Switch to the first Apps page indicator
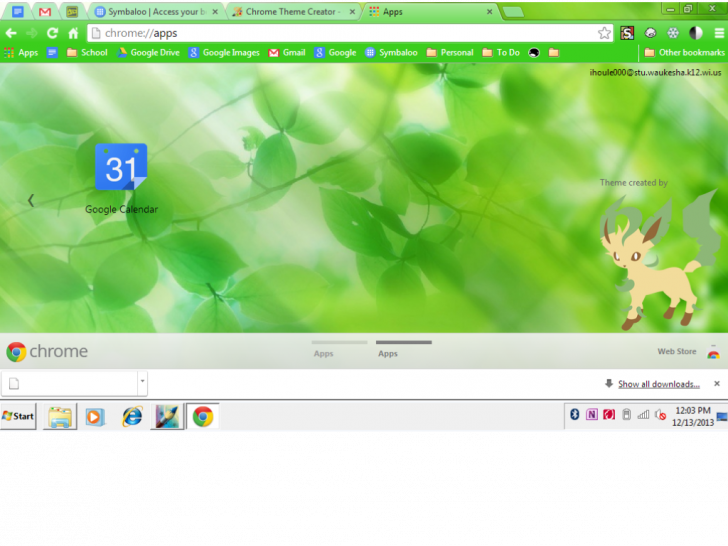Viewport: 728px width, 546px height. click(339, 348)
